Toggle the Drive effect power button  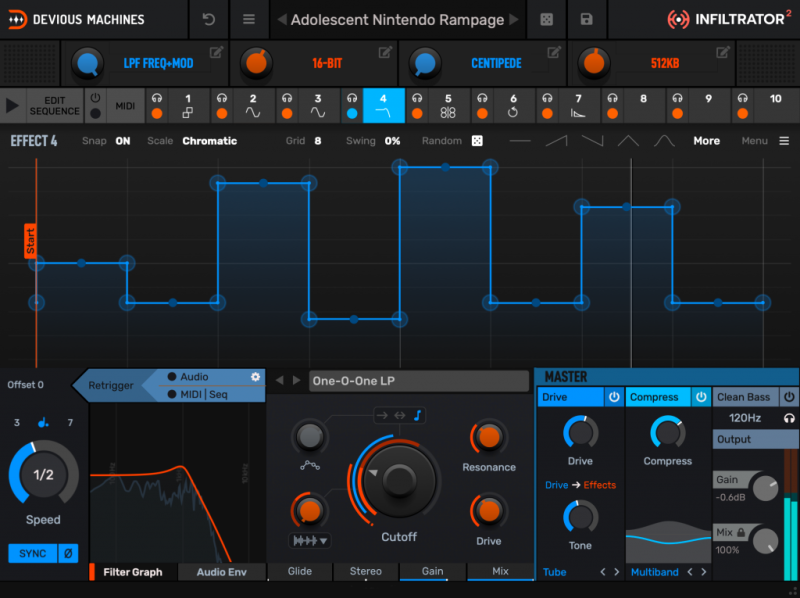coord(612,397)
